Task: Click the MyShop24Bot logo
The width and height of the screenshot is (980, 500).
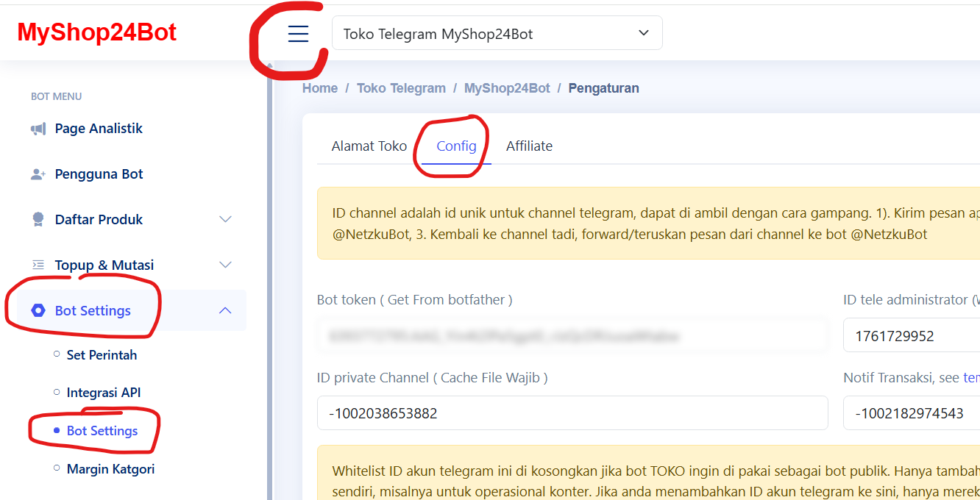Action: pos(96,32)
